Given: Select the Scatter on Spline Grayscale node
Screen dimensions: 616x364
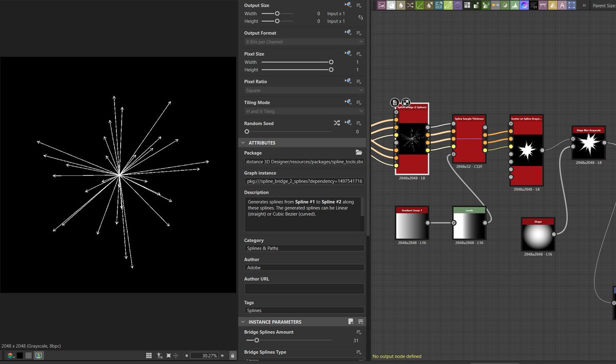Looking at the screenshot, I should point(527,150).
